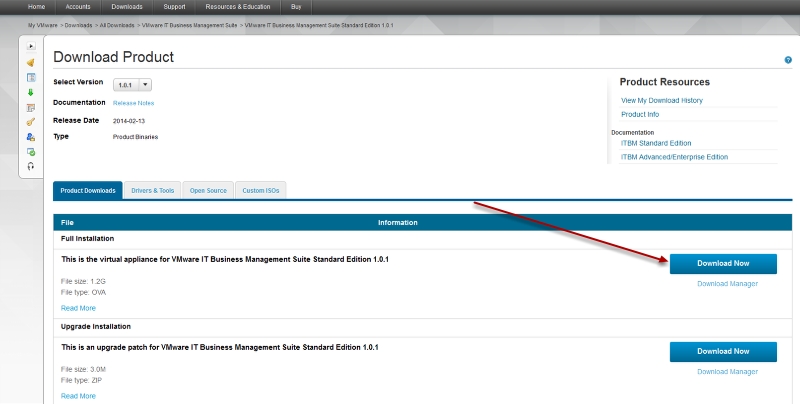Click the File type: OVA text
The image size is (800, 404).
point(83,292)
